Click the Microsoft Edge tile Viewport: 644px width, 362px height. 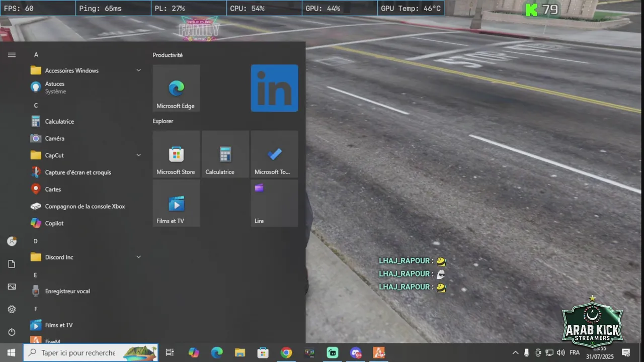[176, 88]
